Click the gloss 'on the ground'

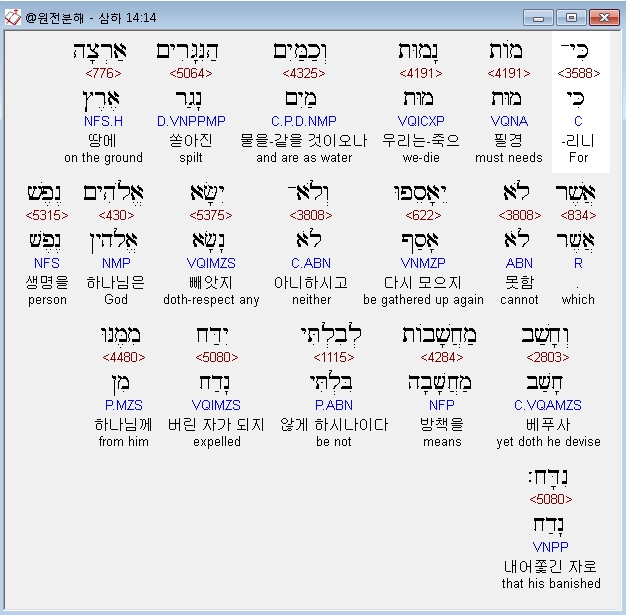[x=103, y=158]
